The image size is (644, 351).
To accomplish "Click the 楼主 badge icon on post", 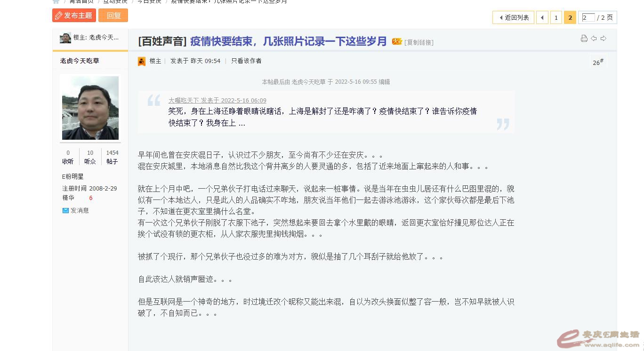I will [x=142, y=61].
